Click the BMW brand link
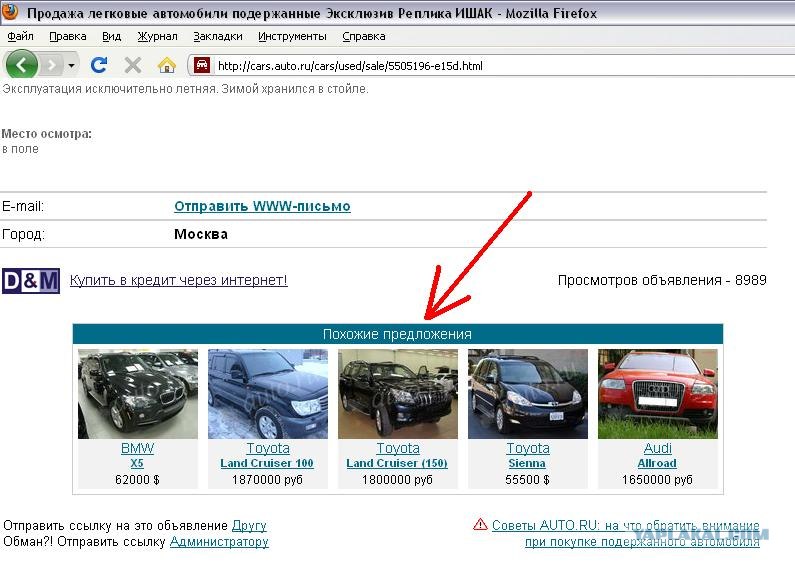 point(137,448)
